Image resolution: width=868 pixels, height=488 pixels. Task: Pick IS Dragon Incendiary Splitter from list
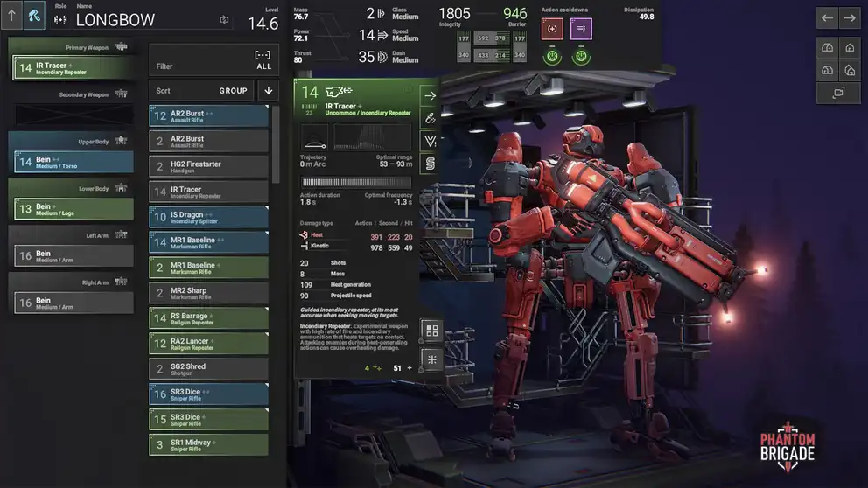tap(208, 217)
